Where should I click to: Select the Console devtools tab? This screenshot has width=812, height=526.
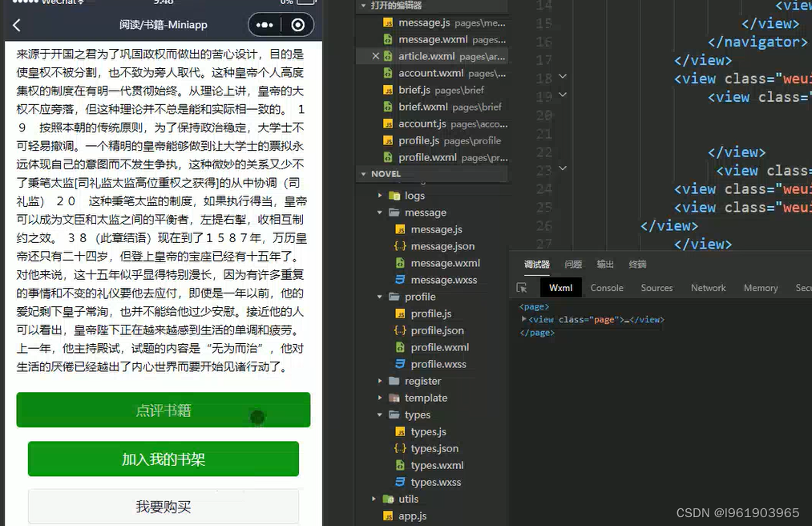[x=607, y=288]
